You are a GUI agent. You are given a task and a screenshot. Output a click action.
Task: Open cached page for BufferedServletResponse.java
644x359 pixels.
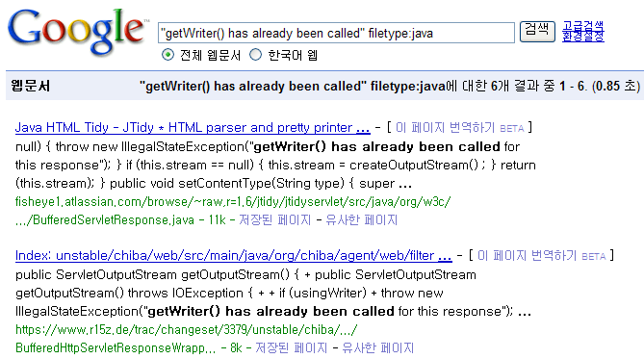pos(274,220)
